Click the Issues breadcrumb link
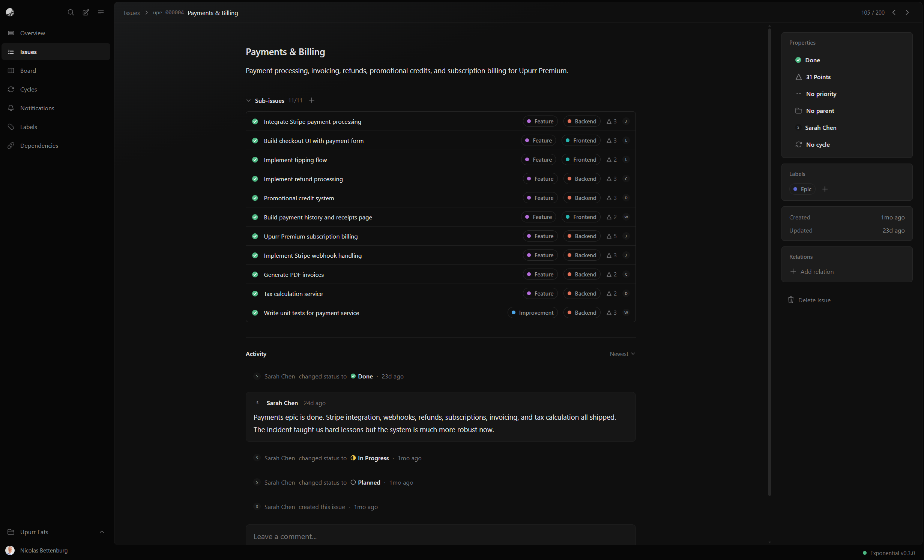The width and height of the screenshot is (924, 560). (x=132, y=13)
